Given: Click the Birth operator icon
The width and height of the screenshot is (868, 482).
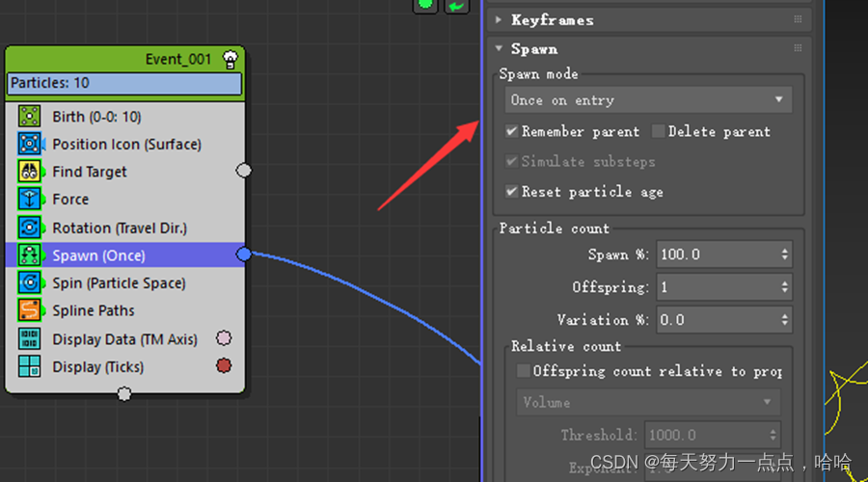Looking at the screenshot, I should click(29, 117).
